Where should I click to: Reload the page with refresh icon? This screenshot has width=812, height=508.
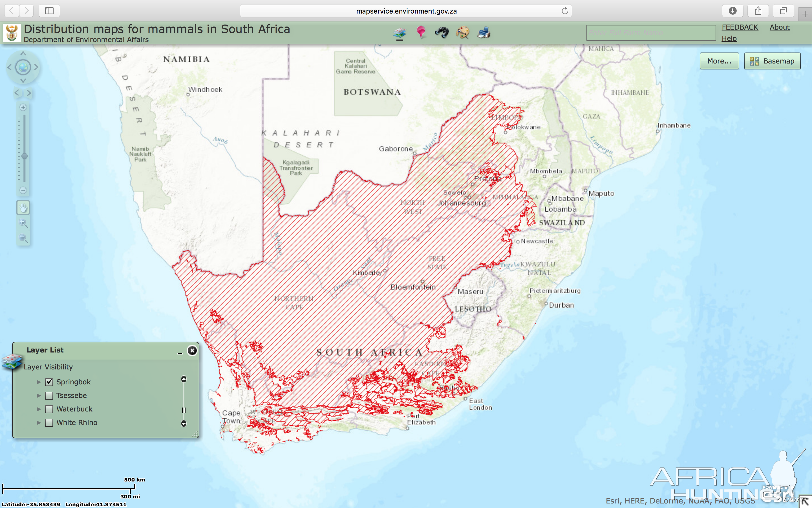(x=565, y=11)
